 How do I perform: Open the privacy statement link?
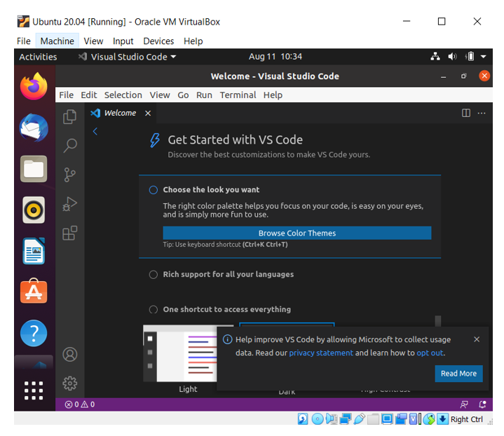tap(321, 353)
